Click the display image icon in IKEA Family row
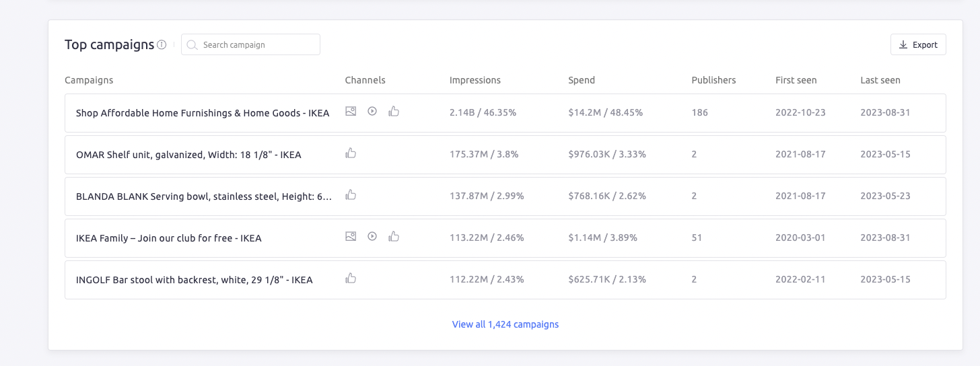The height and width of the screenshot is (366, 980). coord(350,237)
